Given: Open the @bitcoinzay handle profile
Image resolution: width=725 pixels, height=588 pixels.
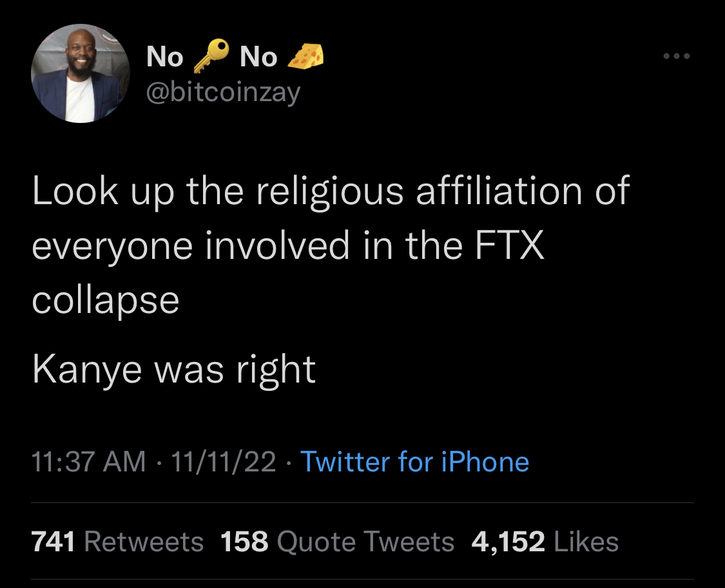Looking at the screenshot, I should coord(223,93).
